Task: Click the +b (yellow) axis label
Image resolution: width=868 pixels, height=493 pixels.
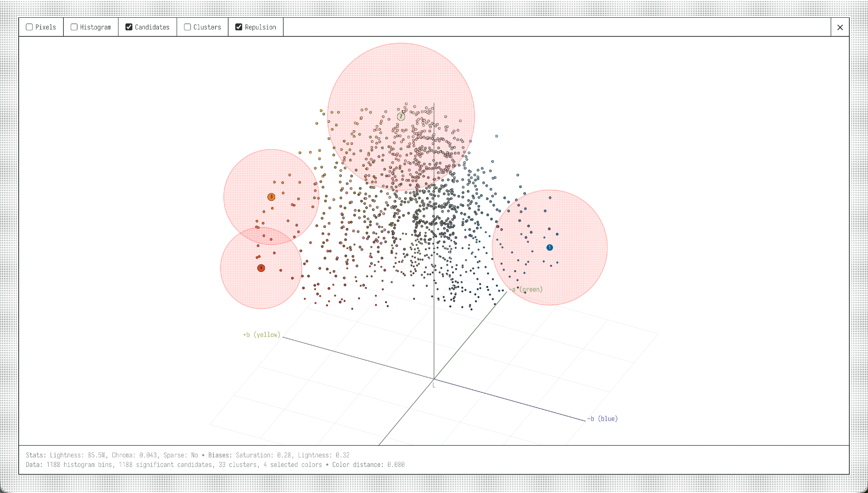Action: (x=262, y=335)
